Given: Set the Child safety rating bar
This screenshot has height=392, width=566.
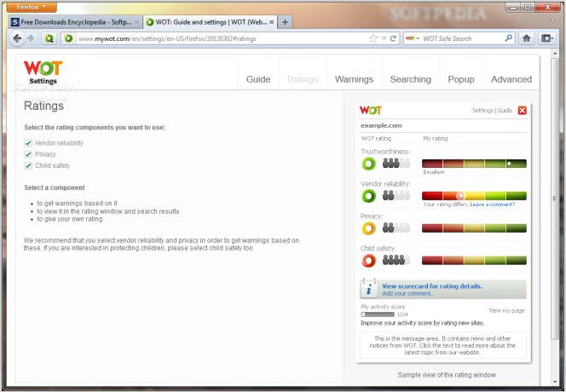Looking at the screenshot, I should click(x=474, y=260).
